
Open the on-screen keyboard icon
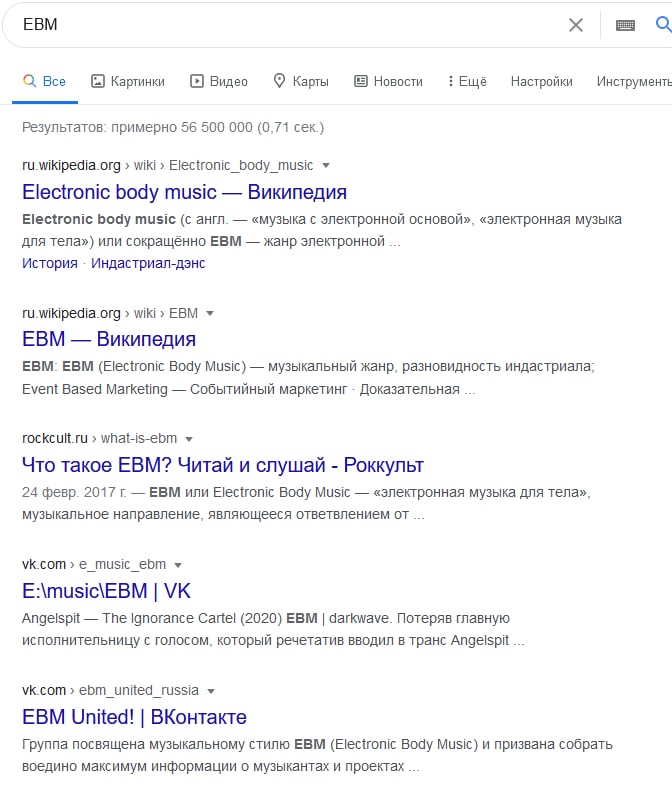pyautogui.click(x=625, y=25)
